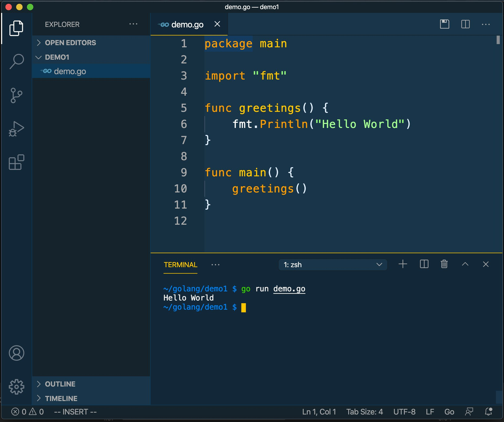Click the errors count in status bar
504x422 pixels.
click(x=19, y=412)
